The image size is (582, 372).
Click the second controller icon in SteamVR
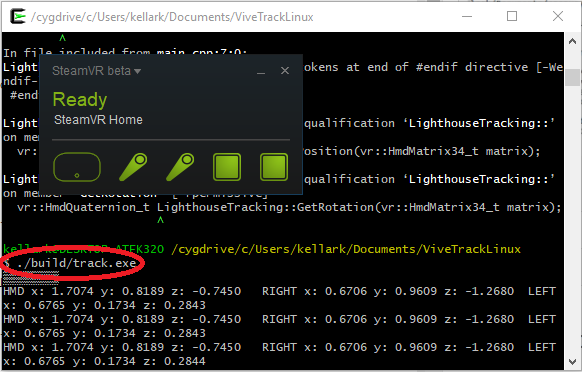pos(180,167)
